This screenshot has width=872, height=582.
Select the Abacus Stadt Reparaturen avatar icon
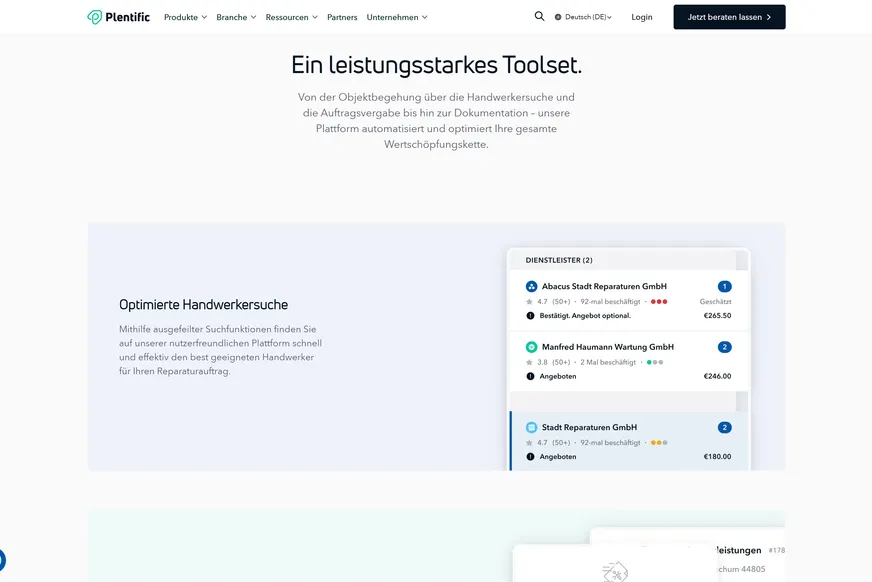click(x=531, y=286)
